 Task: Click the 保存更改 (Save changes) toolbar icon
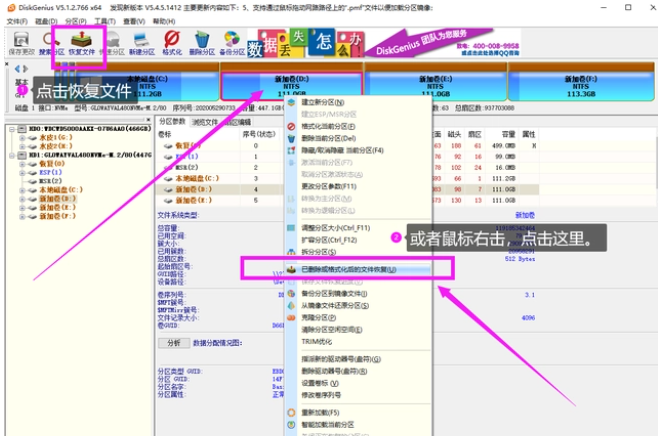pyautogui.click(x=19, y=41)
